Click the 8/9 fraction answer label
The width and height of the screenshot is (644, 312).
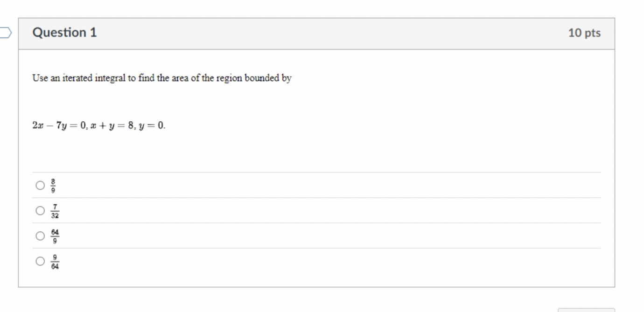(x=52, y=185)
